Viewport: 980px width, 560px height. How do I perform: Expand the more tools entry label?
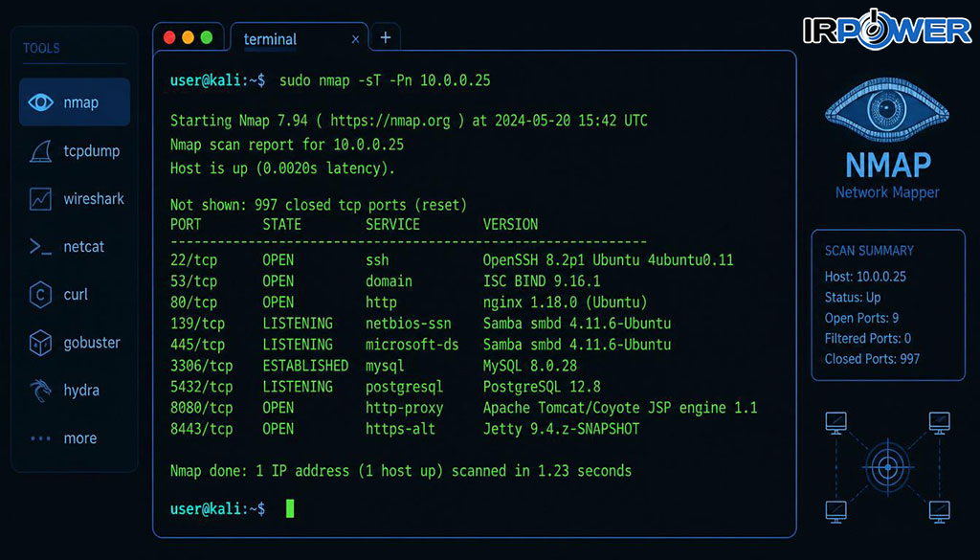(80, 438)
